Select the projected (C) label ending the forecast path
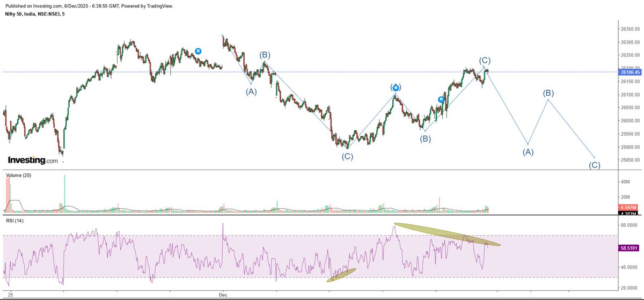 point(595,165)
